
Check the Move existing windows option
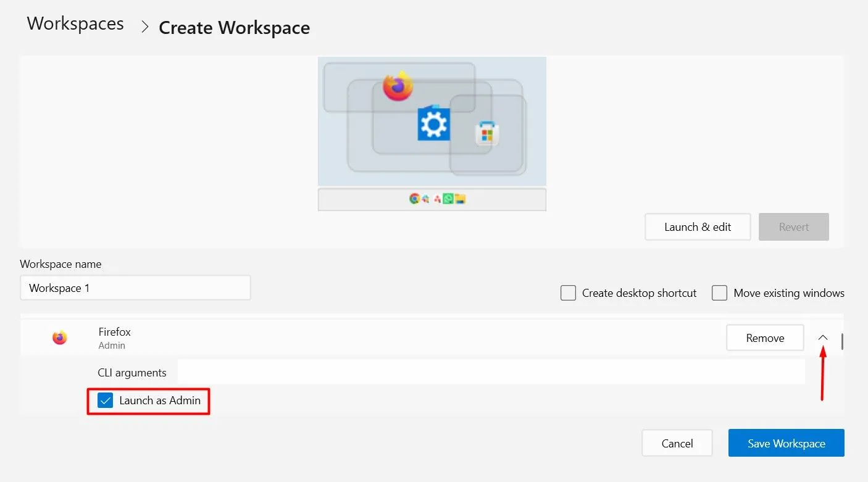click(719, 293)
